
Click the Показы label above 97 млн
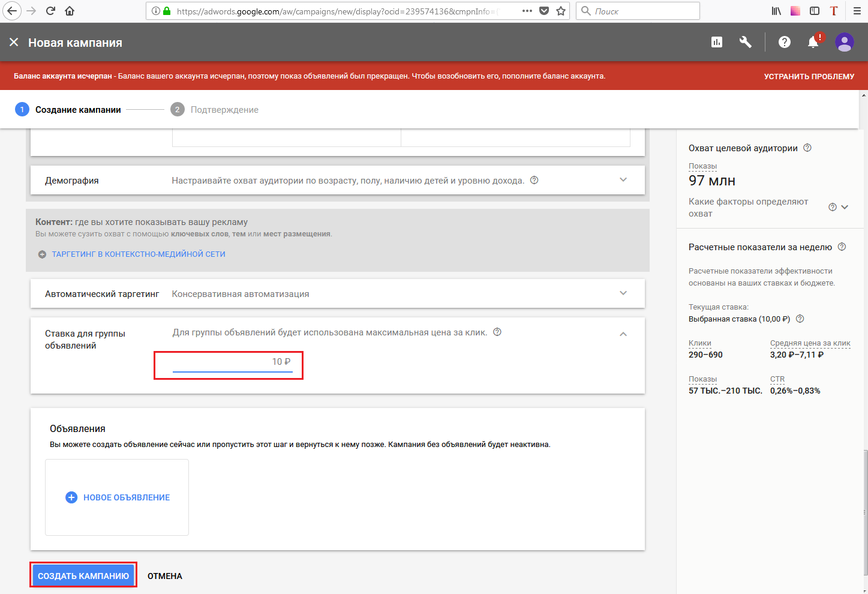pyautogui.click(x=703, y=166)
